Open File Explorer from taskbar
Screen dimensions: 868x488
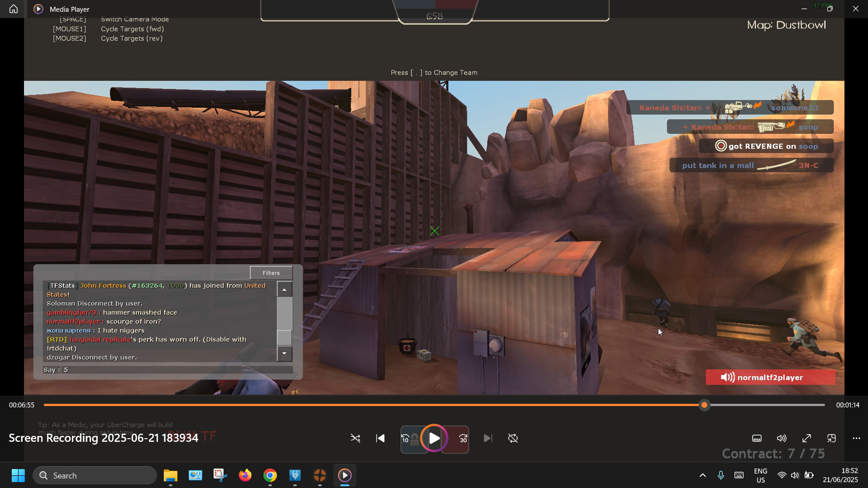click(171, 475)
